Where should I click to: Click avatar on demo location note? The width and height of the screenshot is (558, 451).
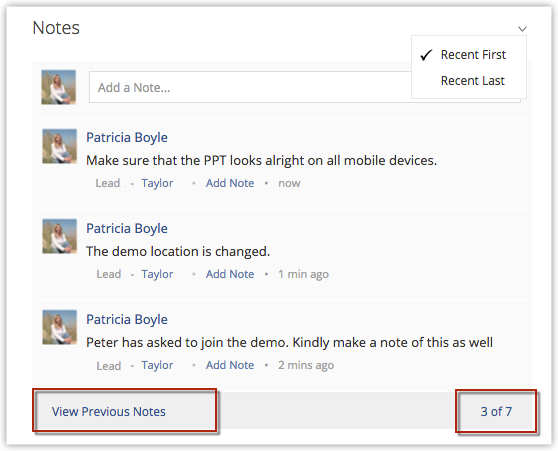coord(59,236)
